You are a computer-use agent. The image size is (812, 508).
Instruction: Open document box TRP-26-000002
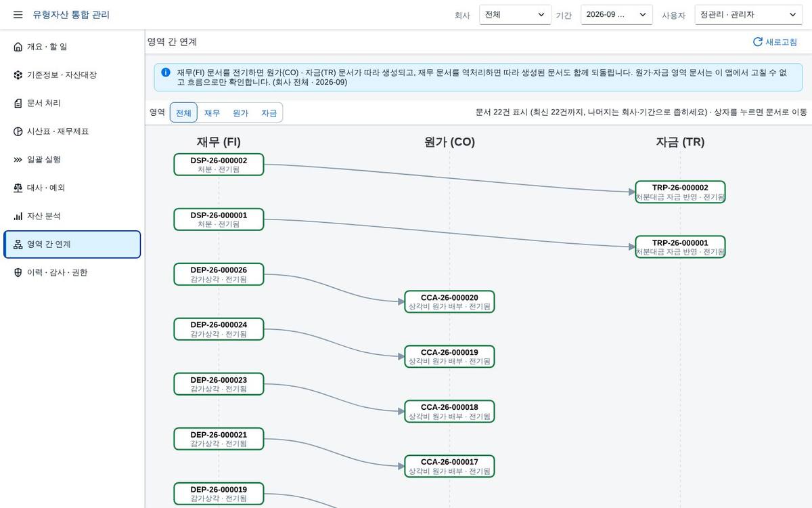point(680,192)
